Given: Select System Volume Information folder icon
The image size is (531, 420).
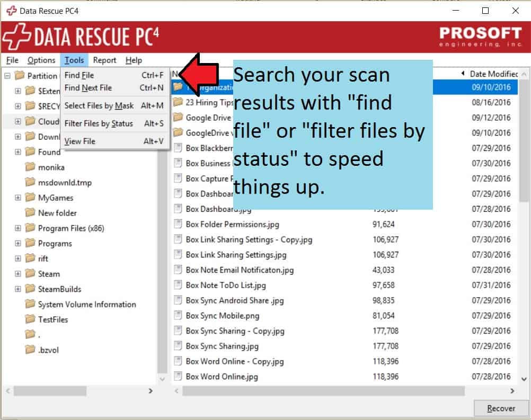Looking at the screenshot, I should (x=30, y=304).
